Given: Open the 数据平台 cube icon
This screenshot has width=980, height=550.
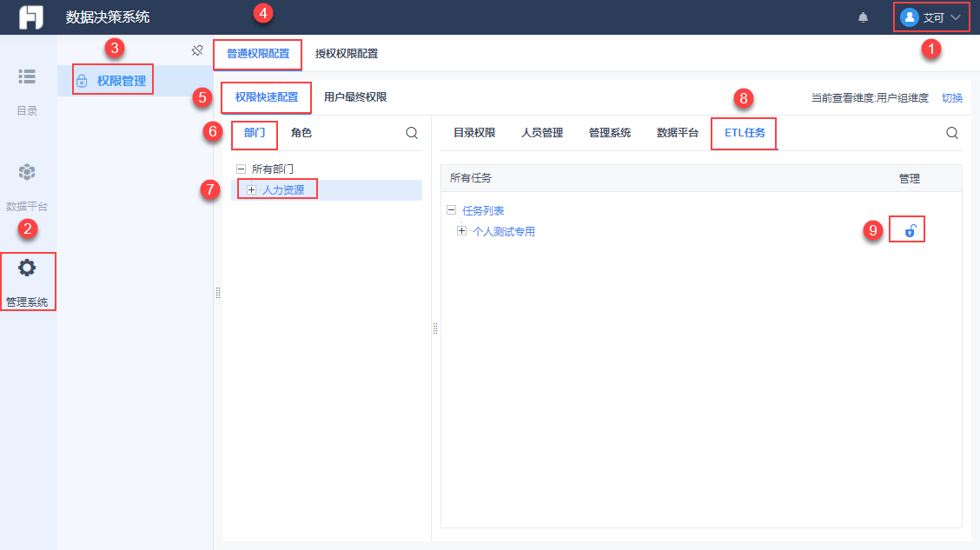Looking at the screenshot, I should [27, 172].
